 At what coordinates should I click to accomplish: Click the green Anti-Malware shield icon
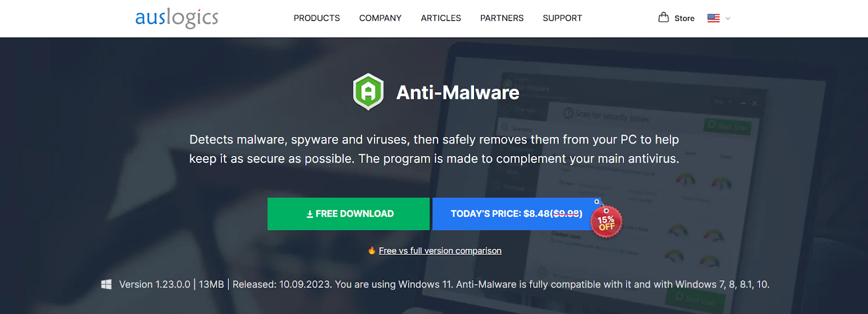[368, 92]
